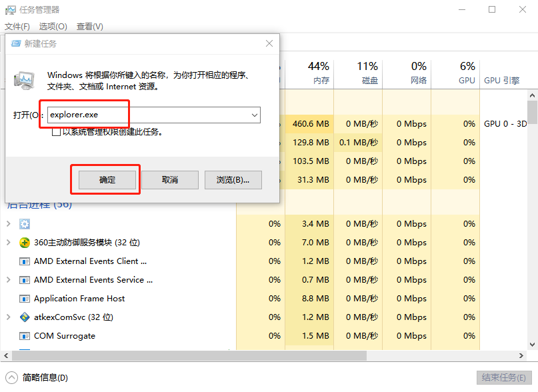Viewport: 538px width, 392px height.
Task: Sort by the 网络 column header
Action: (x=407, y=73)
